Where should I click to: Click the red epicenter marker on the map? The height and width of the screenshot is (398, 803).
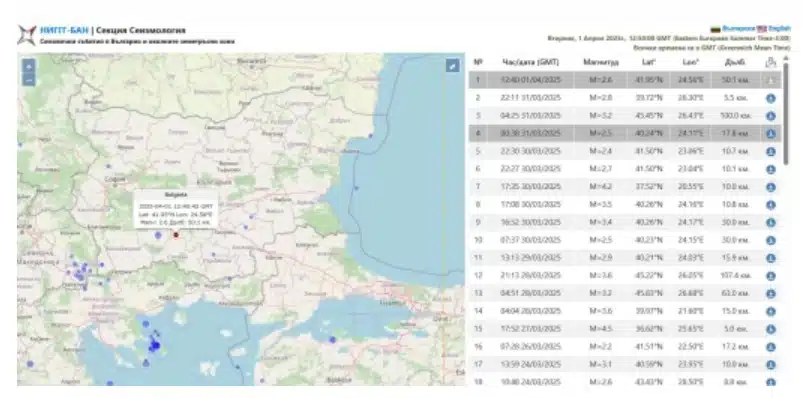pyautogui.click(x=176, y=235)
